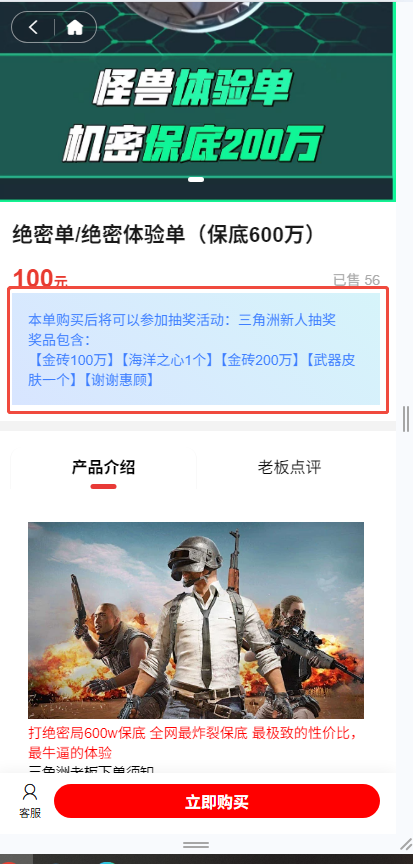The width and height of the screenshot is (413, 864).
Task: Open the home page icon
Action: click(74, 27)
